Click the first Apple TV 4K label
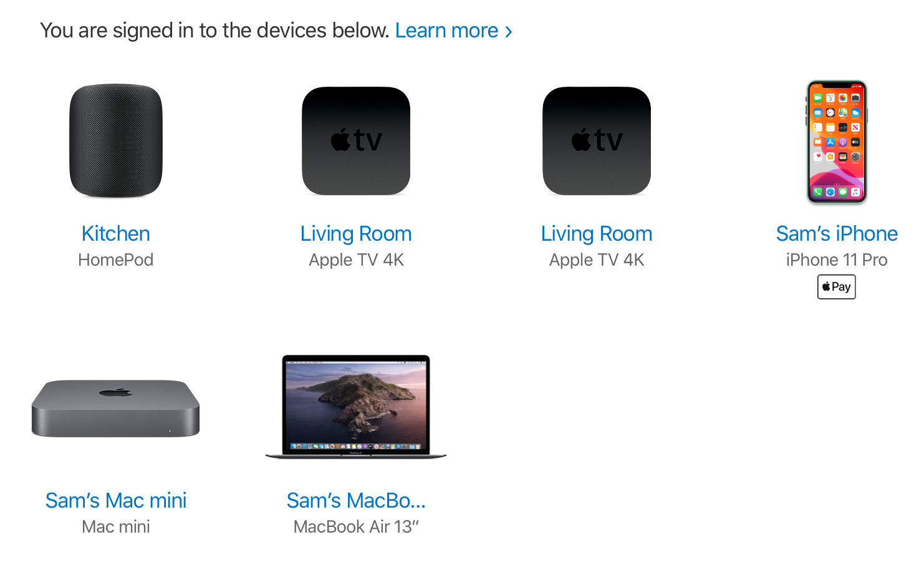924x565 pixels. 356,260
